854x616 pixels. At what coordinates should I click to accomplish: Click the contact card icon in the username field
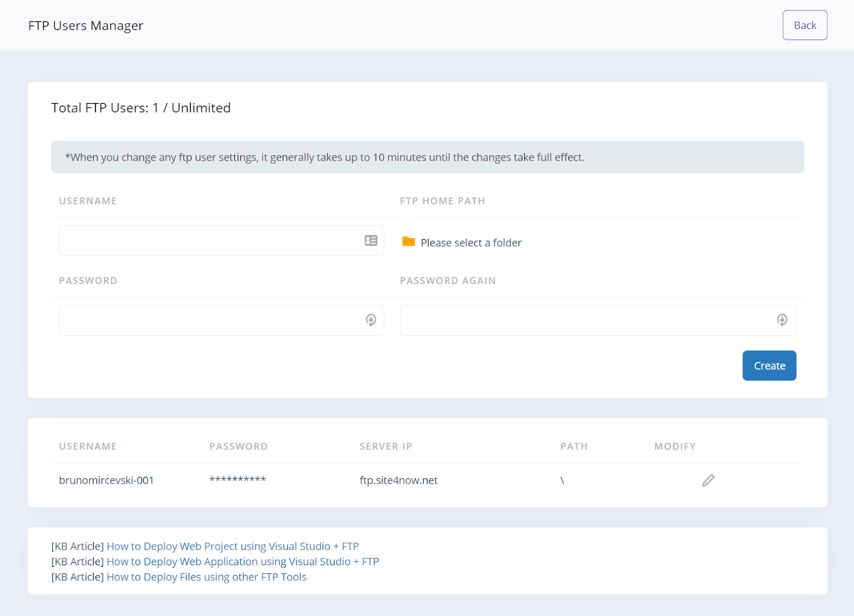(x=371, y=241)
